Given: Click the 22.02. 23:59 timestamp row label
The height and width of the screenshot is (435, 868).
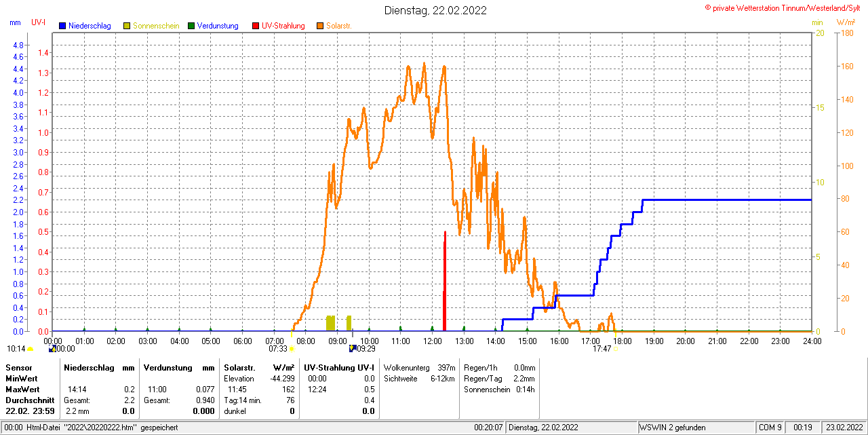Looking at the screenshot, I should (30, 411).
